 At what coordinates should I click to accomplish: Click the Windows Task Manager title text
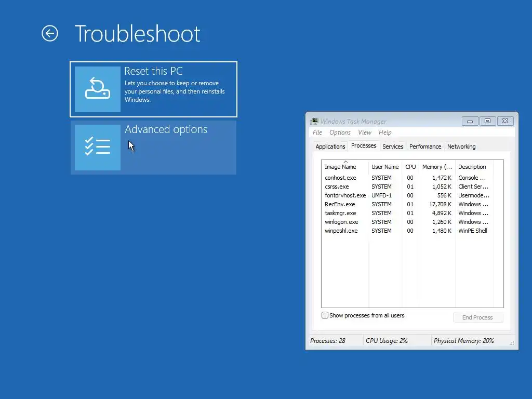[x=353, y=121]
